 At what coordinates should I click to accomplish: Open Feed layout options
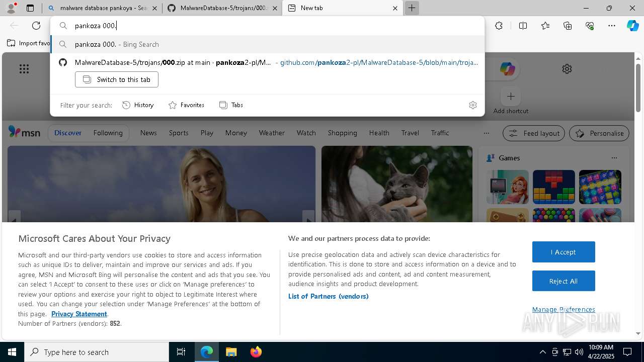(x=533, y=133)
